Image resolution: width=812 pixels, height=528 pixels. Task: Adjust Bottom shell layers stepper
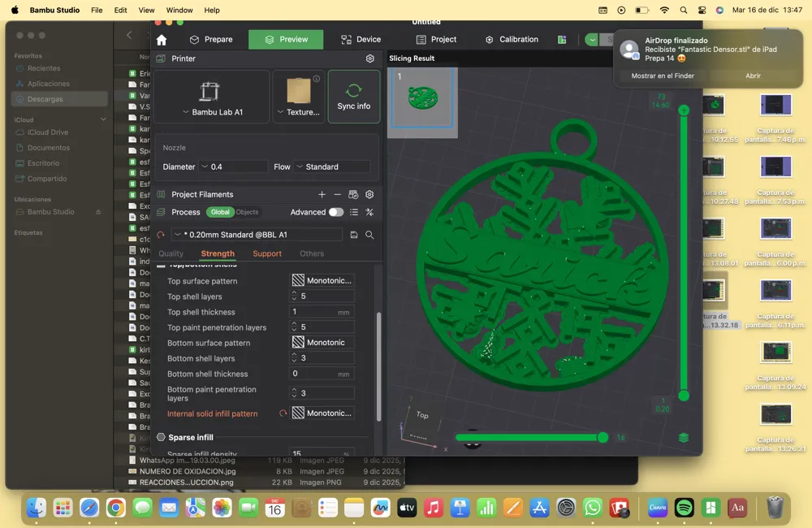pos(294,358)
